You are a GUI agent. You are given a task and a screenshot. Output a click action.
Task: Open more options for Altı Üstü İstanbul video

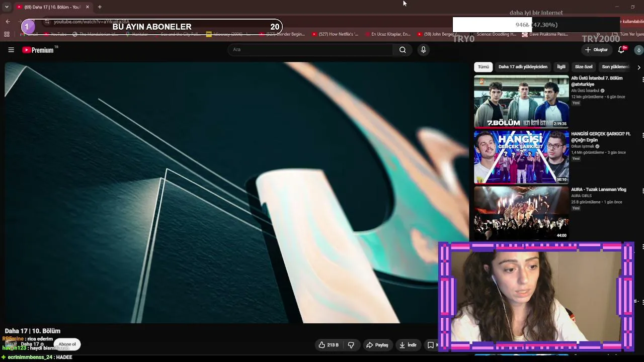pyautogui.click(x=642, y=79)
